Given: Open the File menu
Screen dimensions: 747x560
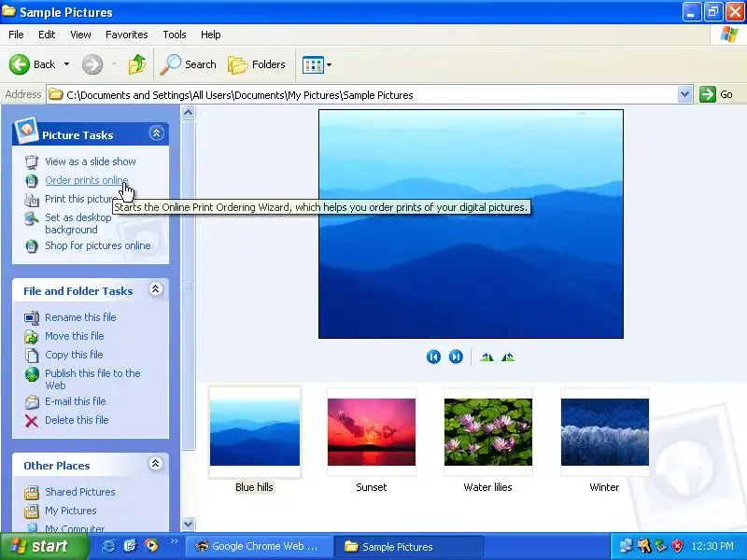Looking at the screenshot, I should point(16,35).
